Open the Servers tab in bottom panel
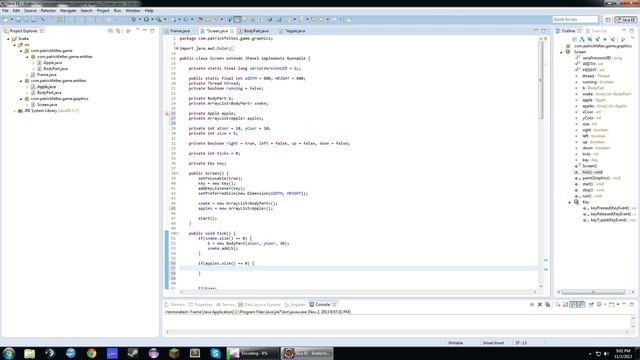The image size is (640, 360). [225, 304]
